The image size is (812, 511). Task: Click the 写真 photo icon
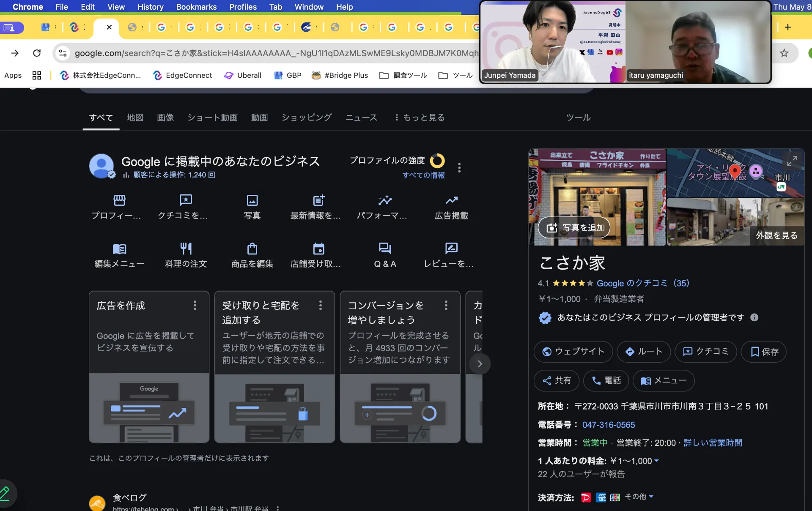pos(252,200)
